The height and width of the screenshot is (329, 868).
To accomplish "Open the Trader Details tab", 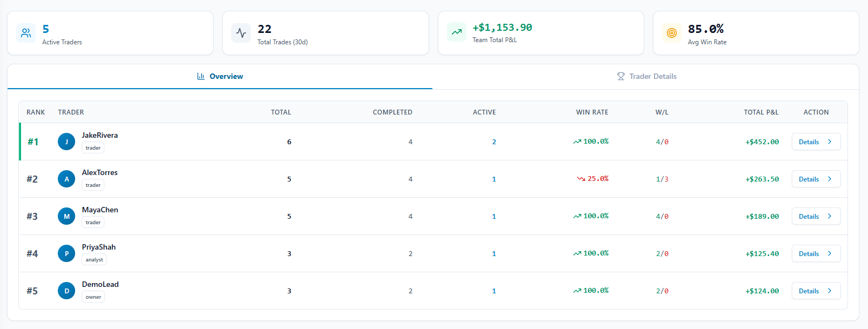I will tap(646, 76).
